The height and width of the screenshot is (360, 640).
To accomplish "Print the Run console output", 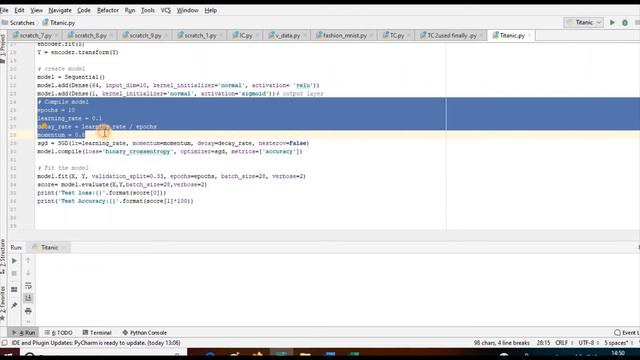I will (28, 311).
